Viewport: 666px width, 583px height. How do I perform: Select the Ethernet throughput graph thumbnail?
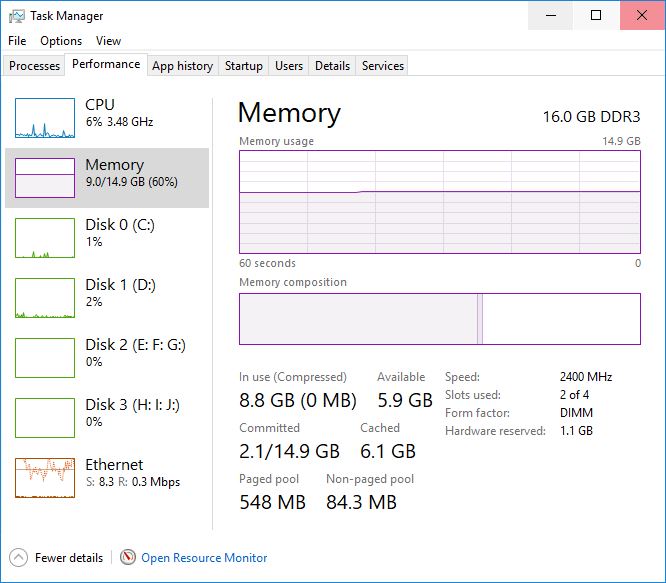click(x=45, y=478)
